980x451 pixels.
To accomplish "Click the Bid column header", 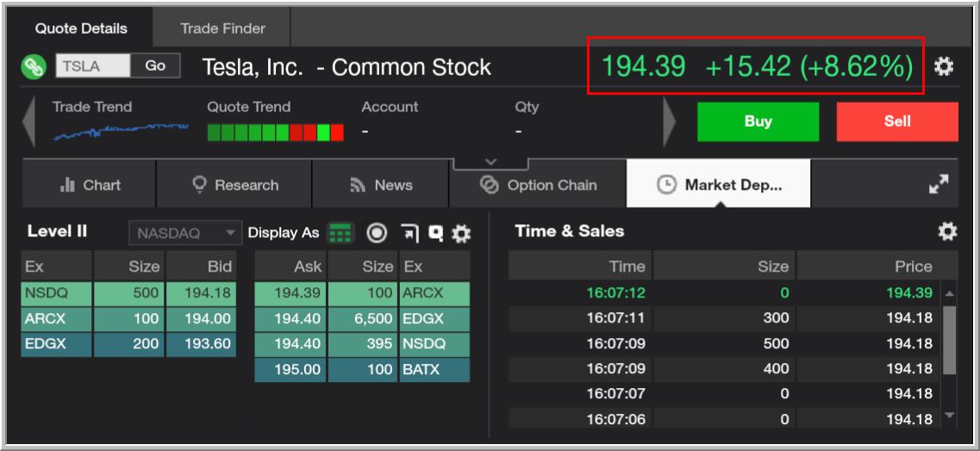I will [x=201, y=266].
